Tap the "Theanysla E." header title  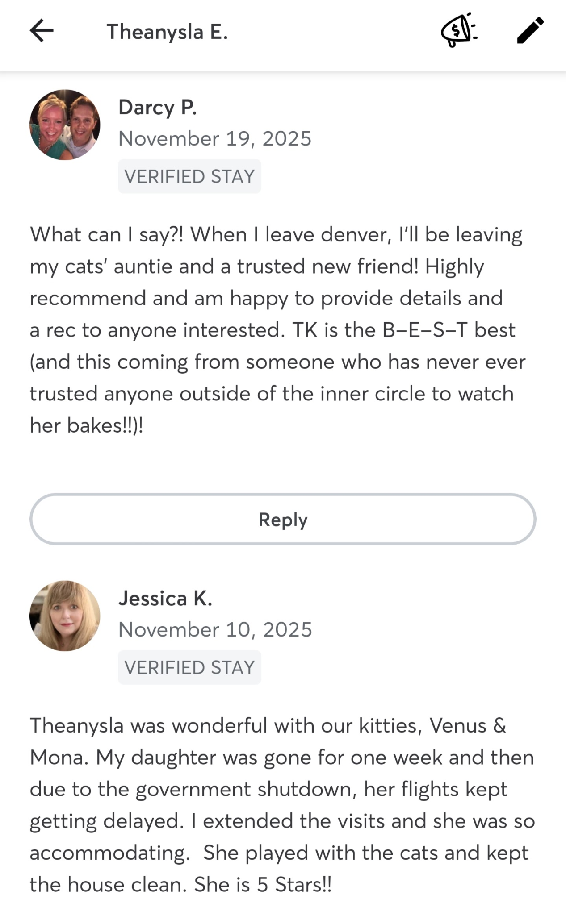point(167,32)
